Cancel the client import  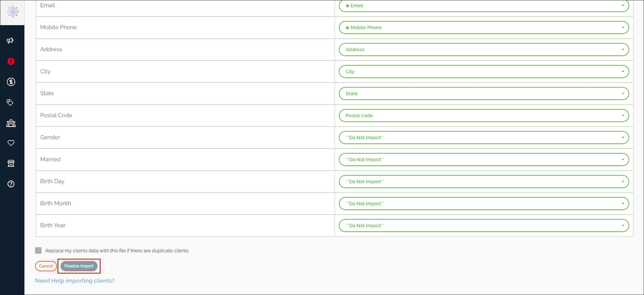45,265
